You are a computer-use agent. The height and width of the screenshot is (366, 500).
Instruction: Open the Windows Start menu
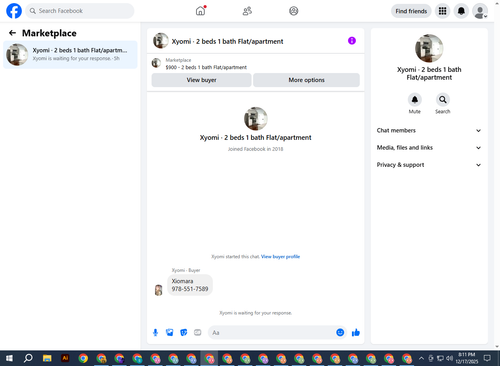[9, 358]
